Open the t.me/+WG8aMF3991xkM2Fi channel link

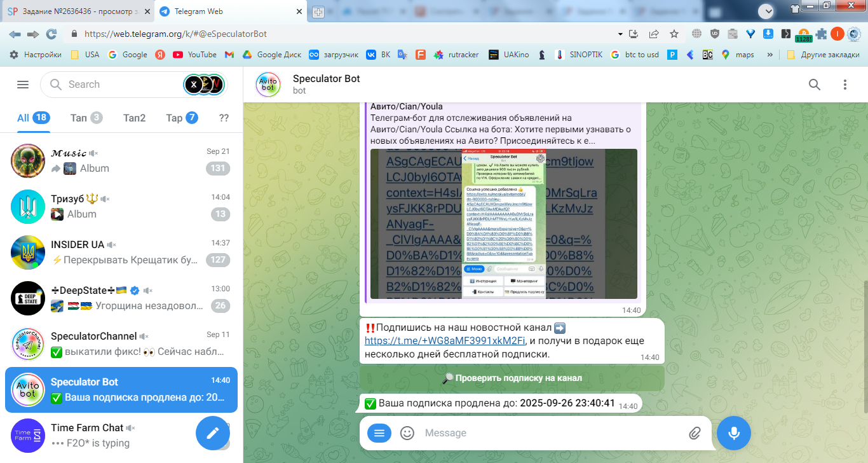445,340
